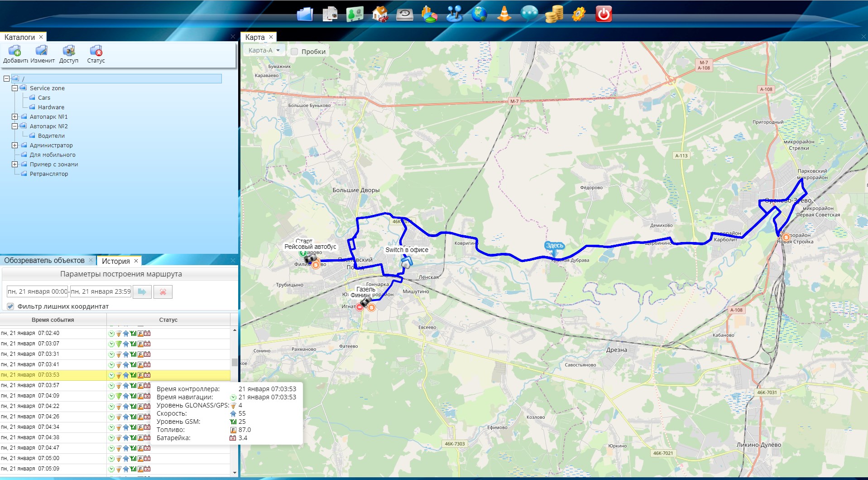Select the История tab
Screen dimensions: 868x480
(x=116, y=261)
